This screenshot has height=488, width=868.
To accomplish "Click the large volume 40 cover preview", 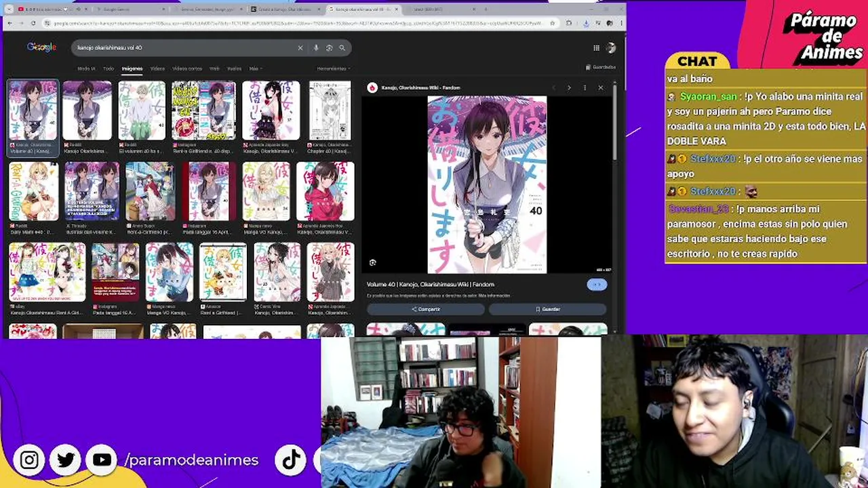I will 487,184.
